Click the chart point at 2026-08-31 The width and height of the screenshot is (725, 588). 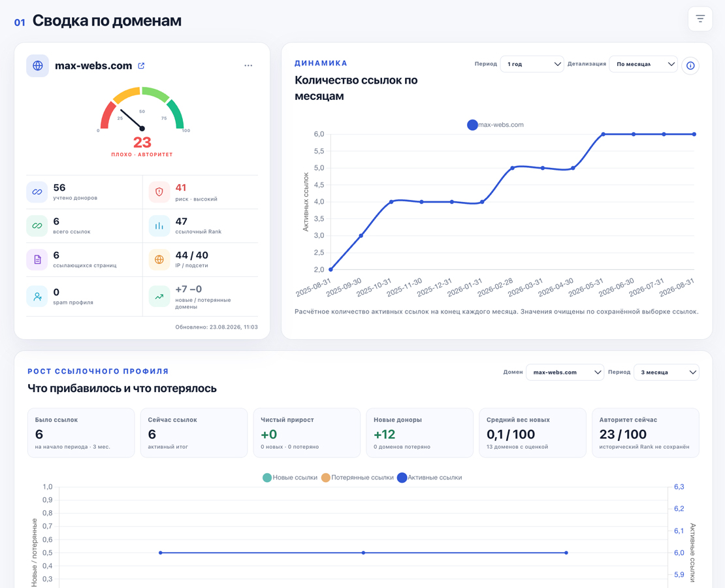(694, 134)
